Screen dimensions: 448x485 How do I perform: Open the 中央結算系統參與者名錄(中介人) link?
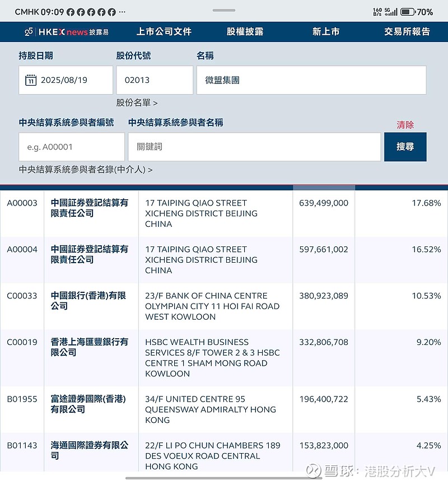tap(86, 170)
